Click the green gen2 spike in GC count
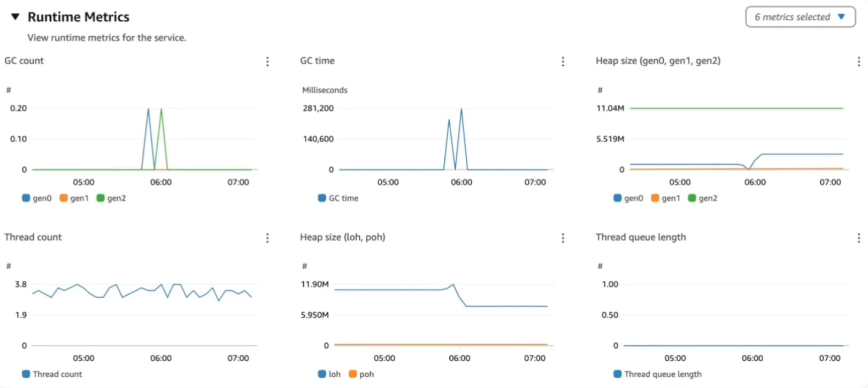 coord(161,110)
